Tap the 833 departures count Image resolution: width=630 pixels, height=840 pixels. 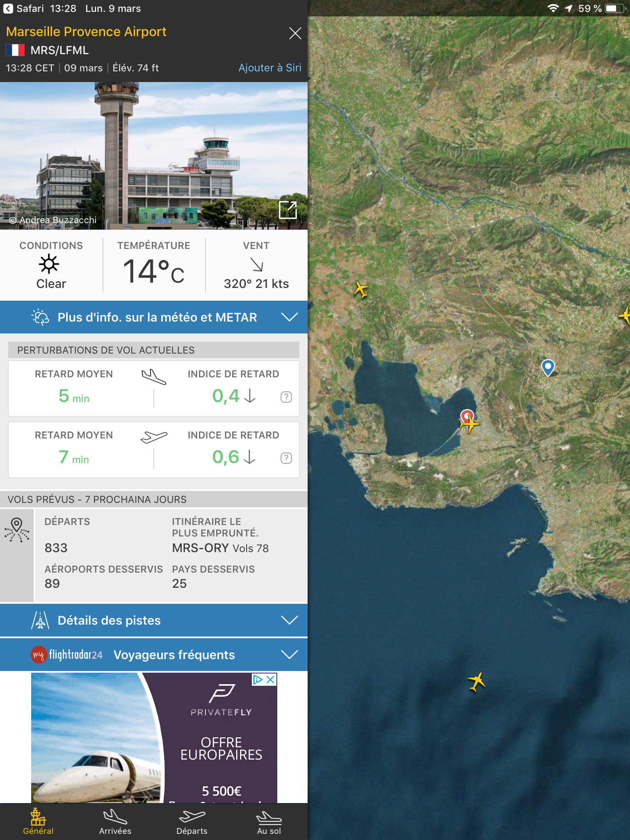click(x=56, y=548)
